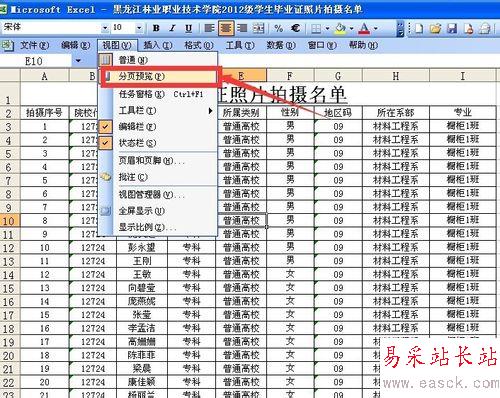Screen dimensions: 500x398
Task: Click the 地区码 header cell
Action: pos(338,113)
